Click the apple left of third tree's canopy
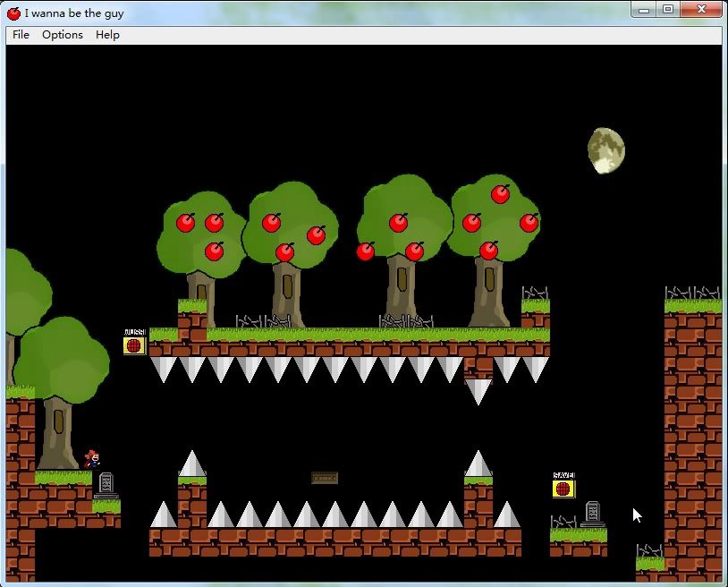Screen dimensions: 728x587 pyautogui.click(x=366, y=251)
